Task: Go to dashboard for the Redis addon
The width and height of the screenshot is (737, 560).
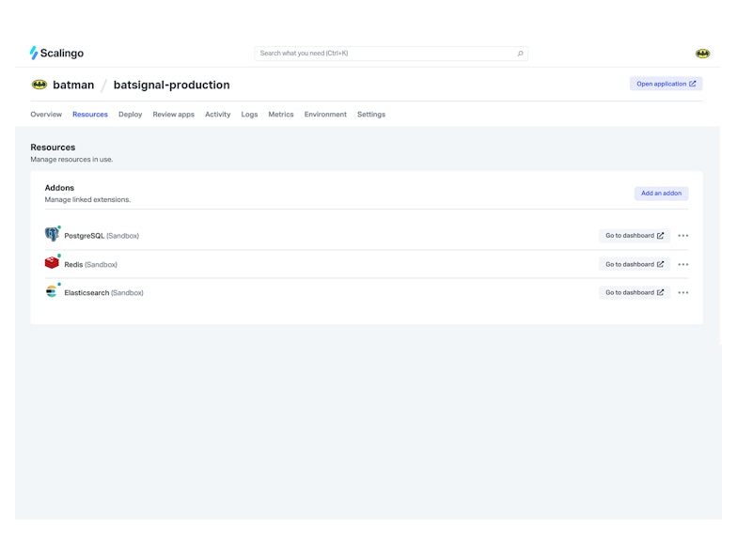Action: [x=635, y=264]
